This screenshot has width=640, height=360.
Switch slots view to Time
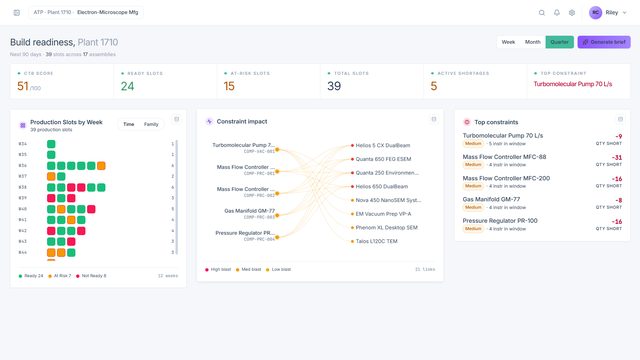pyautogui.click(x=129, y=124)
